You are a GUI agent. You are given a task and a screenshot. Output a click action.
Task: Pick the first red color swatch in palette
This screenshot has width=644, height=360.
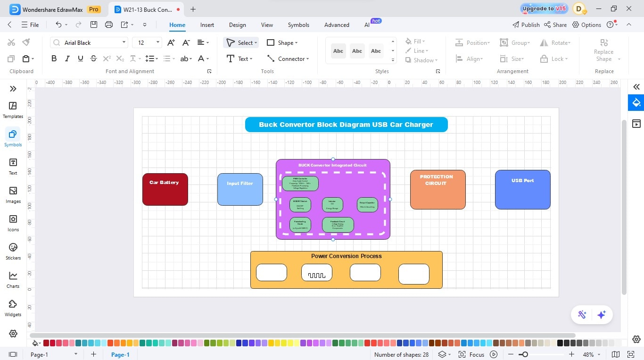tap(46, 343)
